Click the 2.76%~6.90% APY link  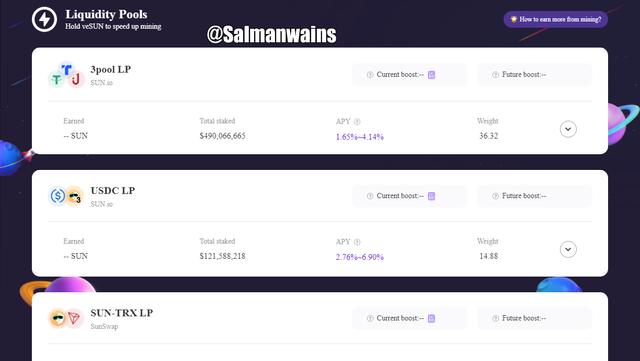360,257
